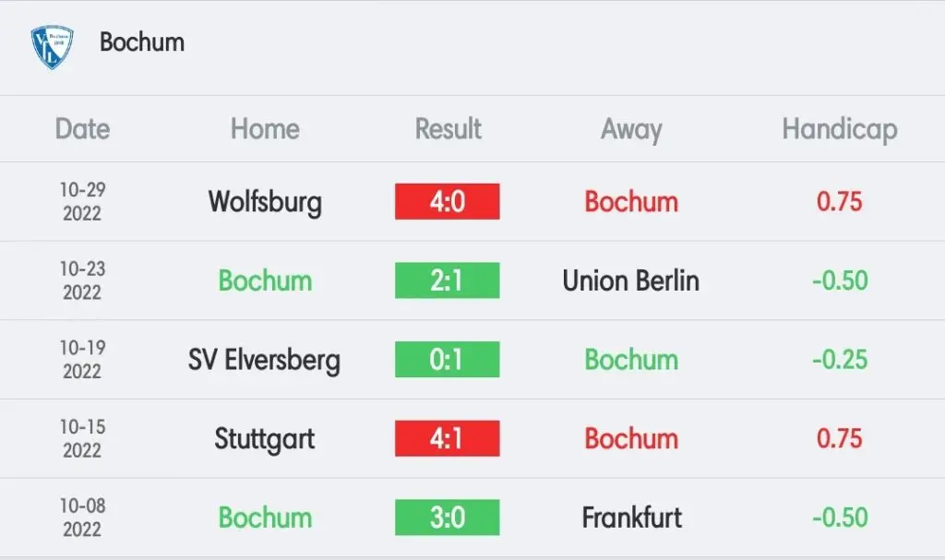Select the SV Elversberg team name
This screenshot has width=945, height=560.
[264, 361]
